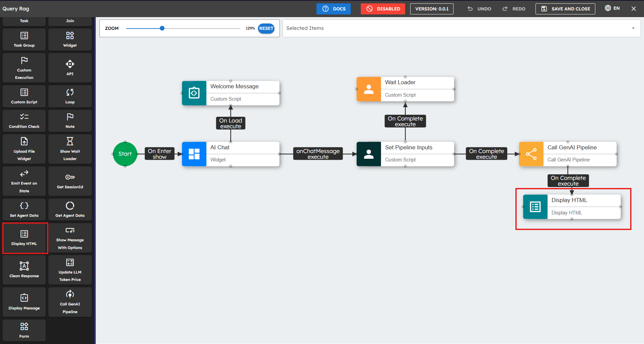644x344 pixels.
Task: Select the Start node on the canvas
Action: click(125, 154)
